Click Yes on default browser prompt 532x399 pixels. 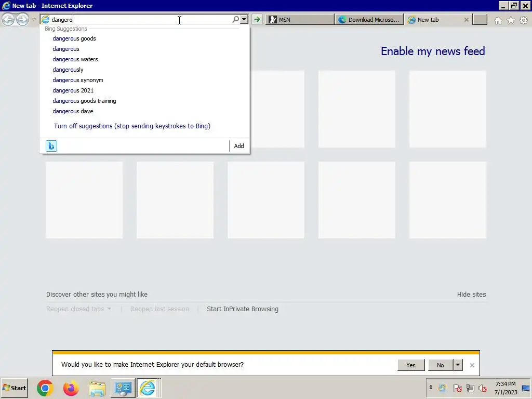[x=411, y=365]
